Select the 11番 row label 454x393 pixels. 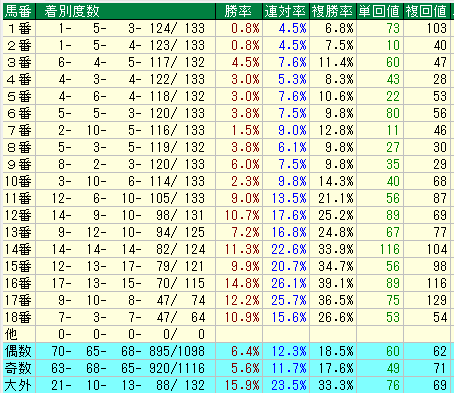click(x=18, y=199)
